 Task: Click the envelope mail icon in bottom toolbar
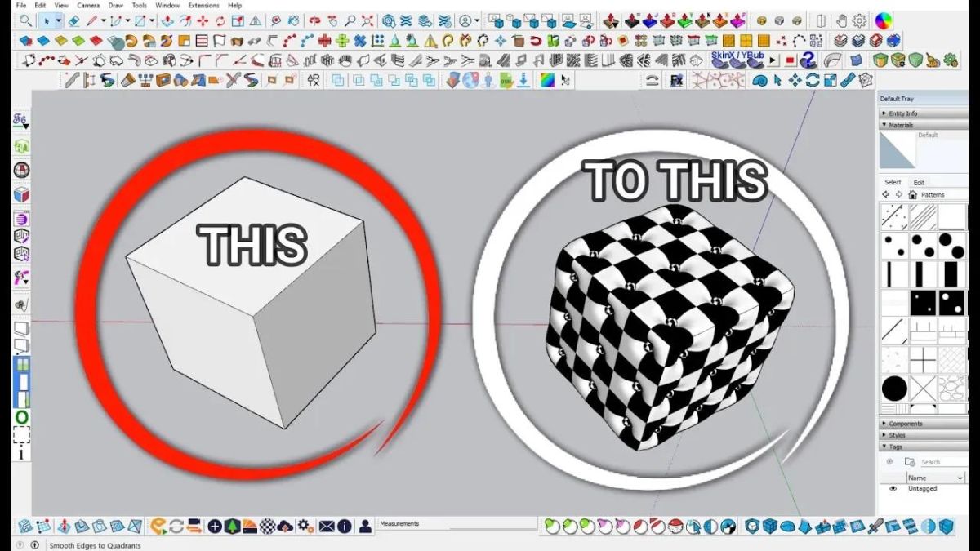(327, 527)
